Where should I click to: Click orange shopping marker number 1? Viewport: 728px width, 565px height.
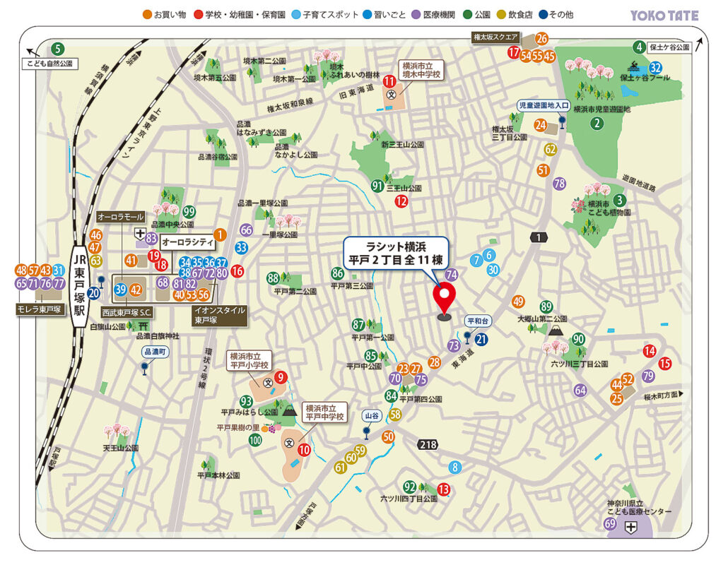pyautogui.click(x=220, y=234)
